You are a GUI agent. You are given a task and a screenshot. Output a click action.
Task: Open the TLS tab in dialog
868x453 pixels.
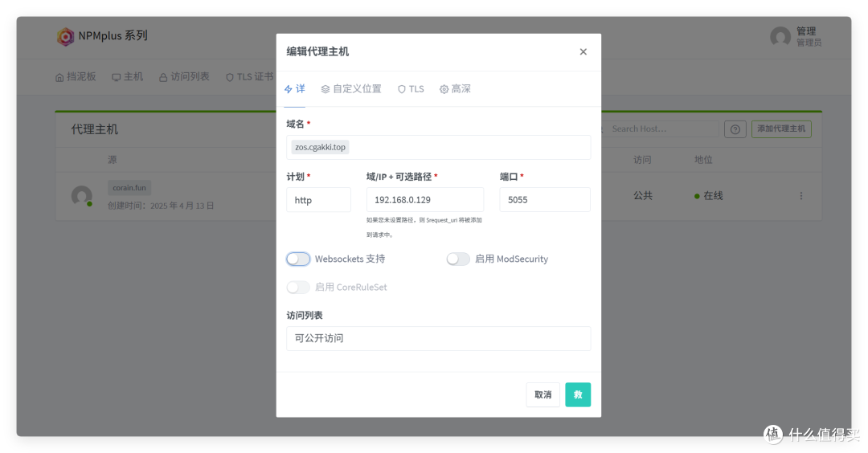click(x=411, y=89)
